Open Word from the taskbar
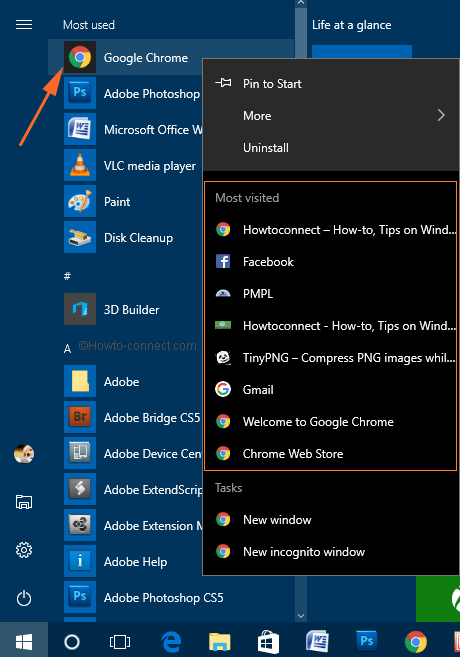 (x=317, y=641)
